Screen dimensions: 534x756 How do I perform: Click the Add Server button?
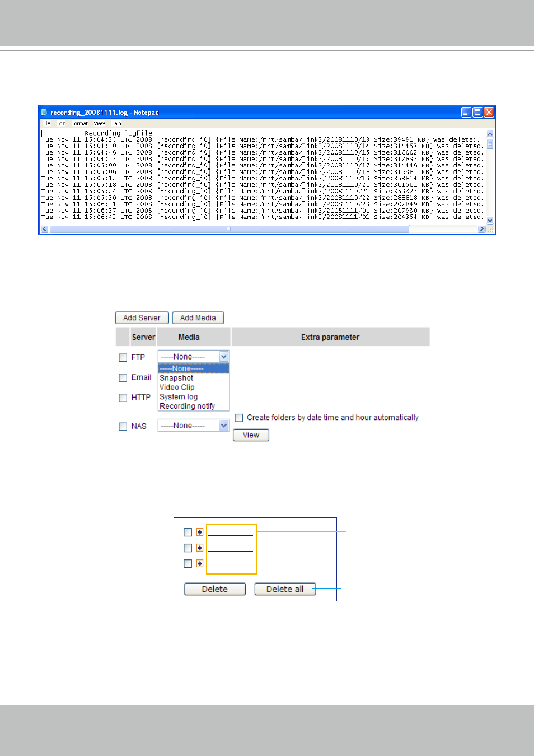click(x=142, y=318)
